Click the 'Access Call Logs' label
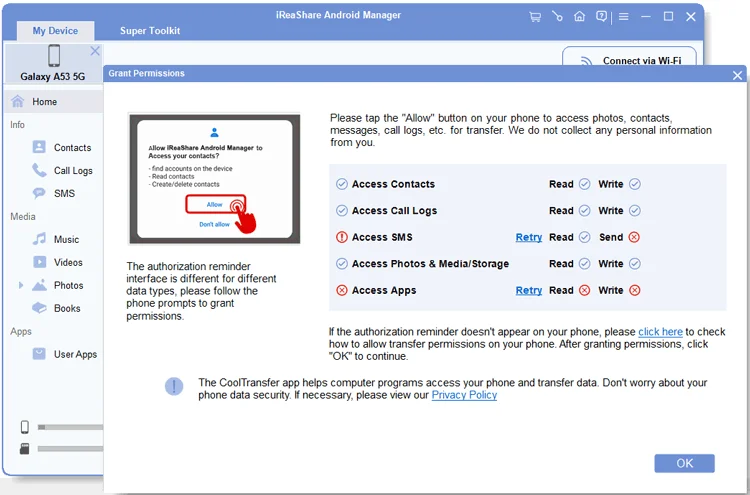750x495 pixels. 394,211
